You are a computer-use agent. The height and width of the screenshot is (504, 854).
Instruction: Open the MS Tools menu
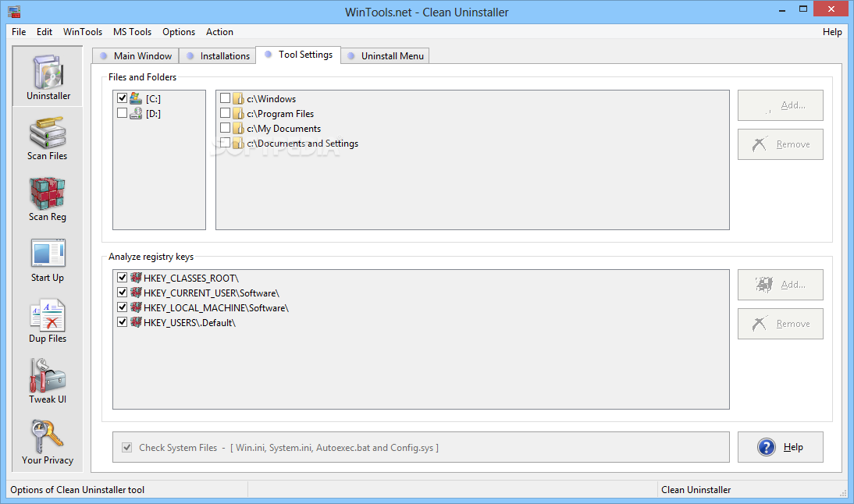(x=133, y=31)
